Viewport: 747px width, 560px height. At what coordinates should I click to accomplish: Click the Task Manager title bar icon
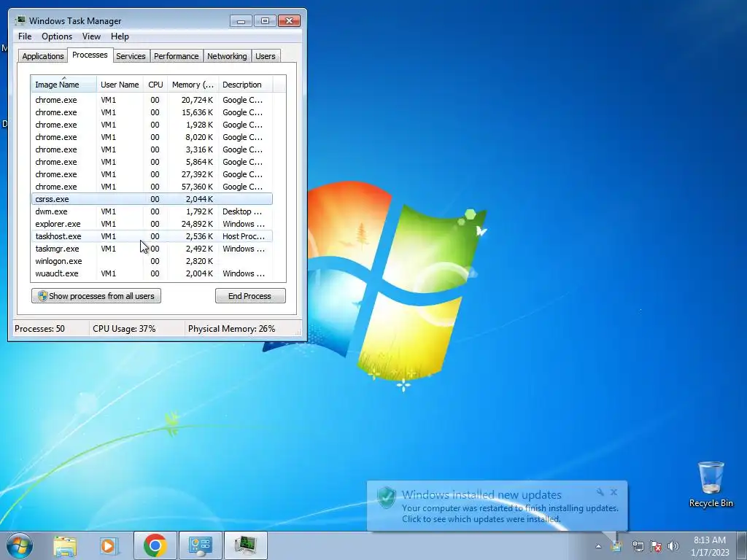(20, 20)
